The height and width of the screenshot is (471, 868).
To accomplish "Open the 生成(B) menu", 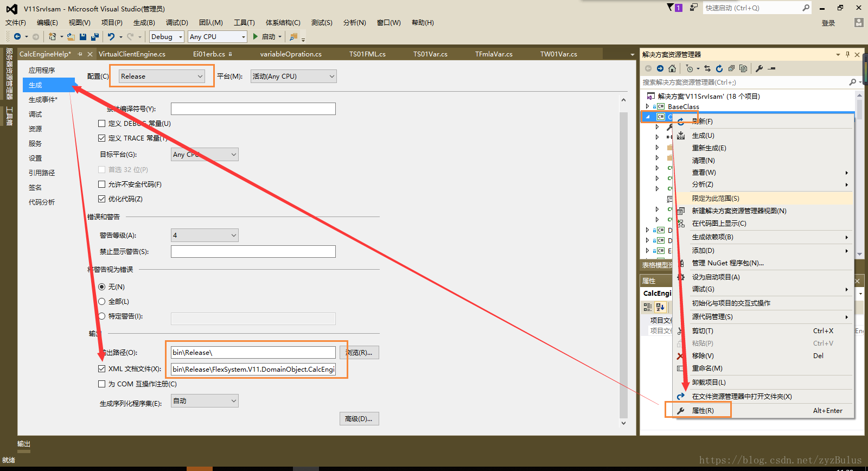I will 144,23.
